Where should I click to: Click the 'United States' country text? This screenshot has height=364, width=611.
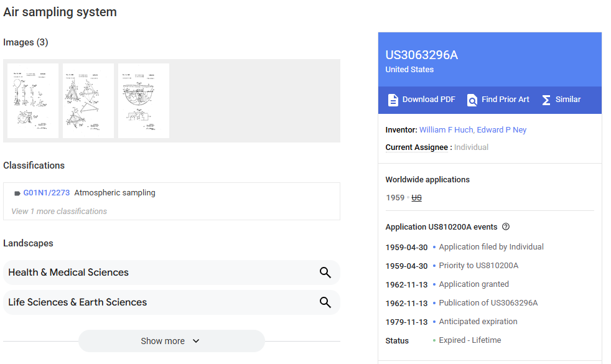pos(409,69)
